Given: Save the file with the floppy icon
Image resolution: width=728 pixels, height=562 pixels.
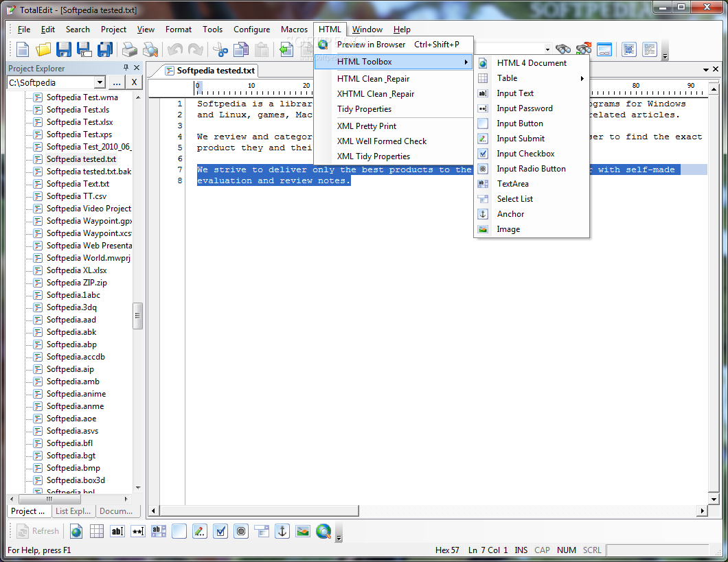Looking at the screenshot, I should coord(64,49).
